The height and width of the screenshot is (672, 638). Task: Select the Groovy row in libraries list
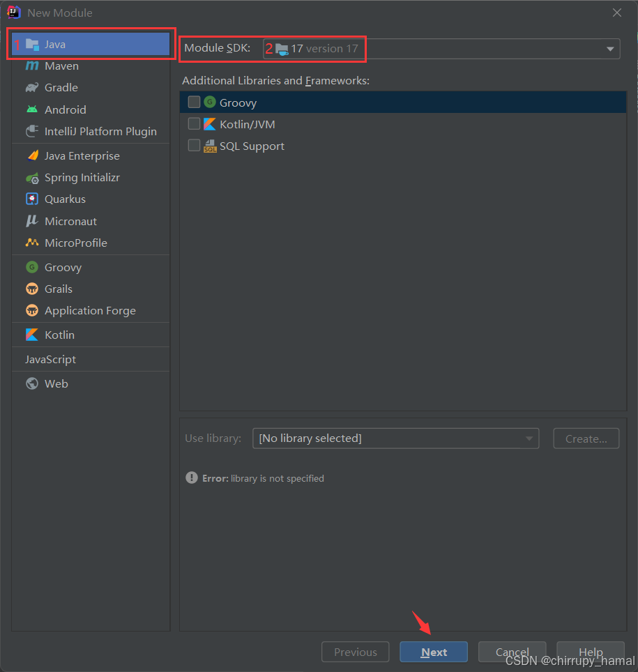403,102
